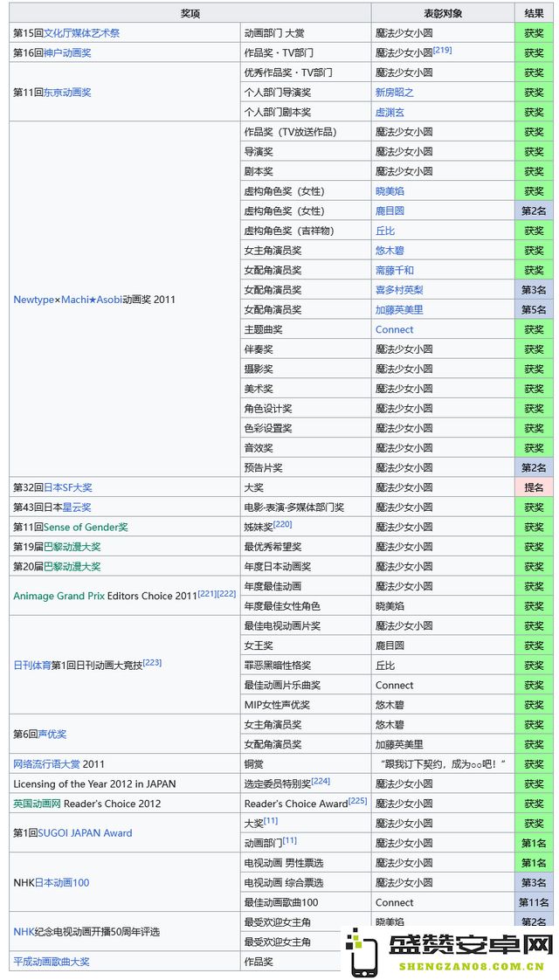Select the 罪恶黑暗性格奖 cell
Image resolution: width=559 pixels, height=980 pixels.
tap(306, 666)
